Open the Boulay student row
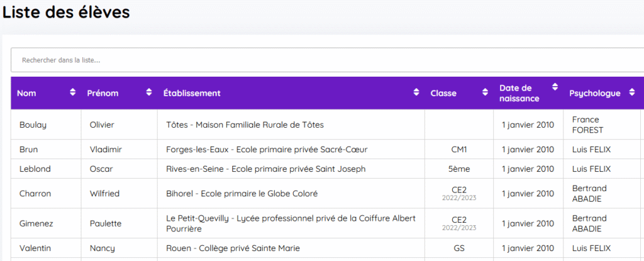Screen dimensions: 644x261 pyautogui.click(x=33, y=125)
